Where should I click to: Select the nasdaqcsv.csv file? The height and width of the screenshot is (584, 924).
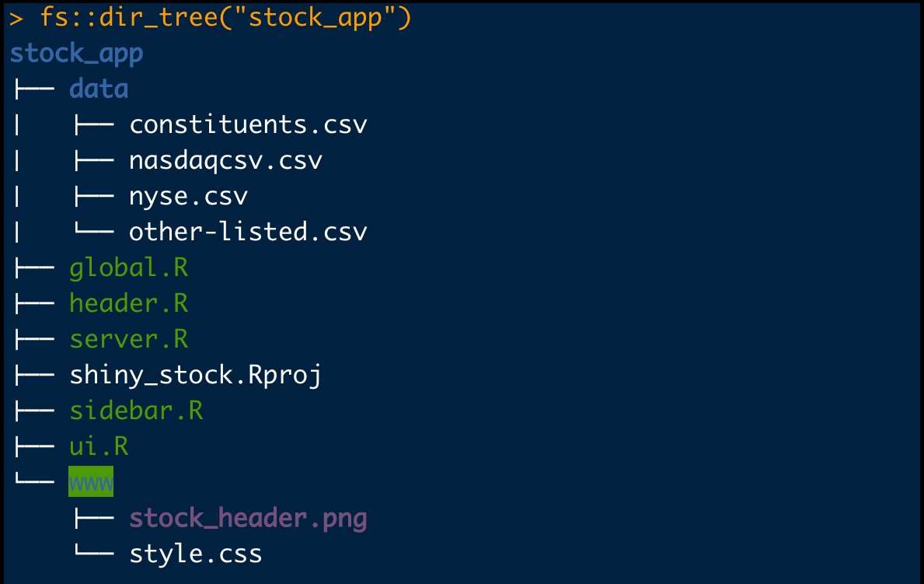(x=225, y=160)
